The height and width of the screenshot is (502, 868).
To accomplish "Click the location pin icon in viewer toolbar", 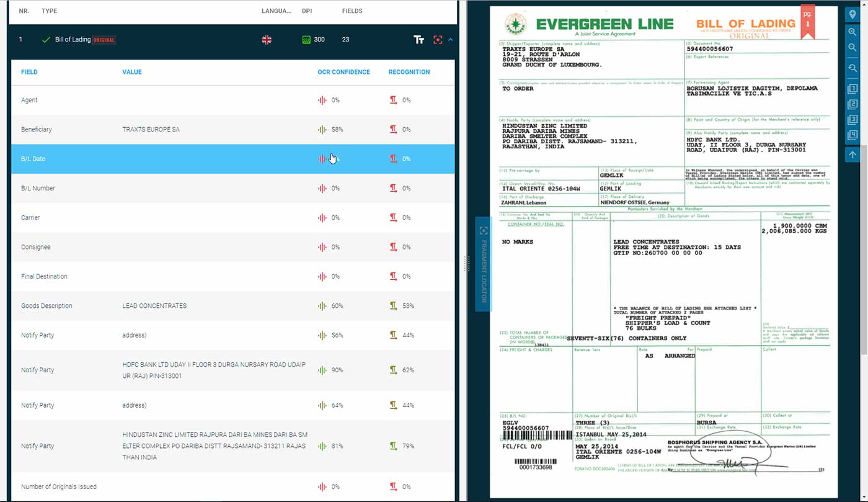I will click(x=852, y=14).
